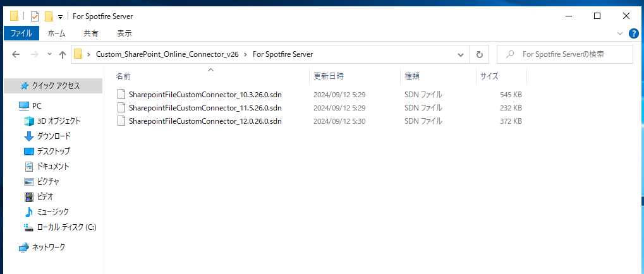The image size is (644, 274).
Task: Sort by the 名前 column header
Action: click(210, 76)
